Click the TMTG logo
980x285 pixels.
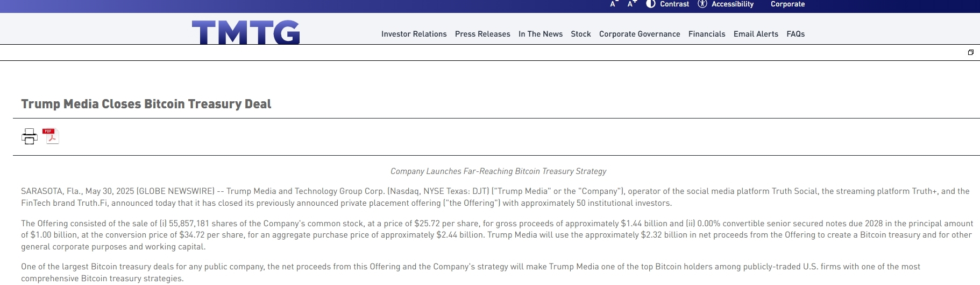[246, 32]
